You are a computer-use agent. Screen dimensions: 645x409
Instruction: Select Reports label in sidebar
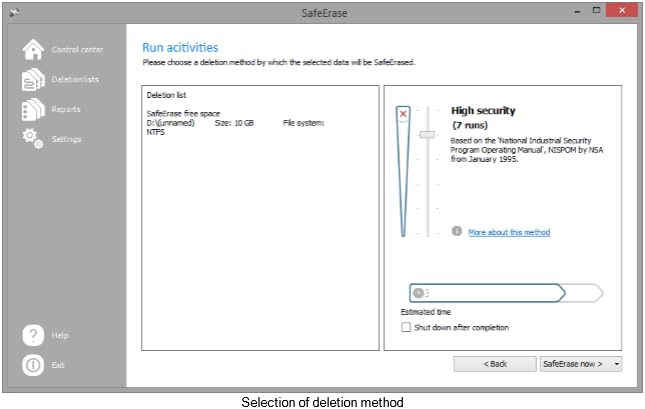pyautogui.click(x=66, y=109)
